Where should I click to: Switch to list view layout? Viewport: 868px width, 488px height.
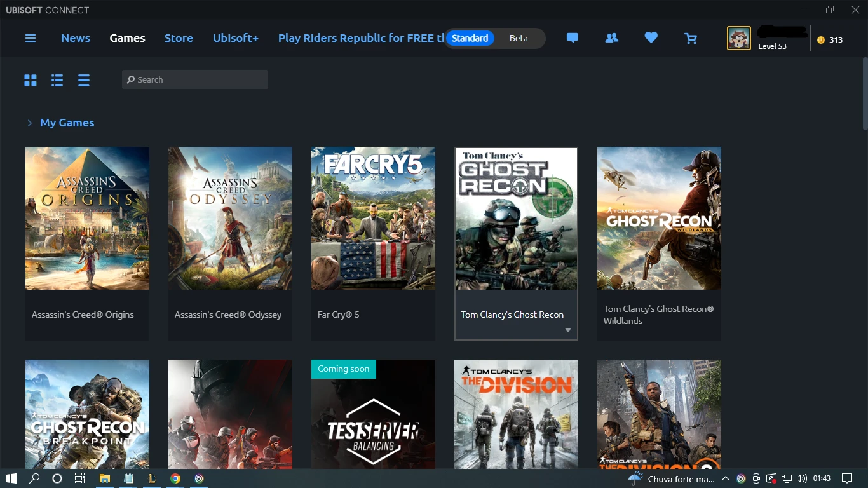[x=57, y=80]
